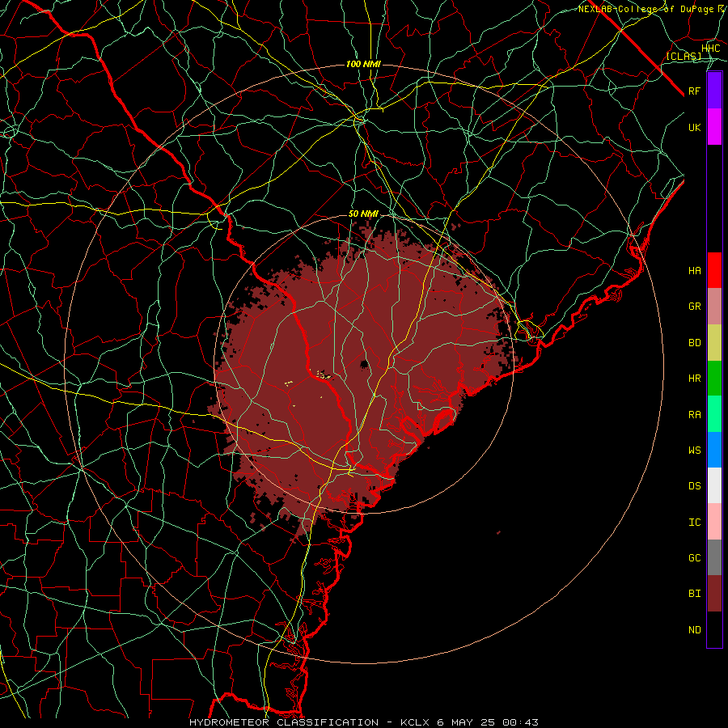Click the BI dark-red legend swatch
This screenshot has width=728, height=728.
(x=714, y=594)
